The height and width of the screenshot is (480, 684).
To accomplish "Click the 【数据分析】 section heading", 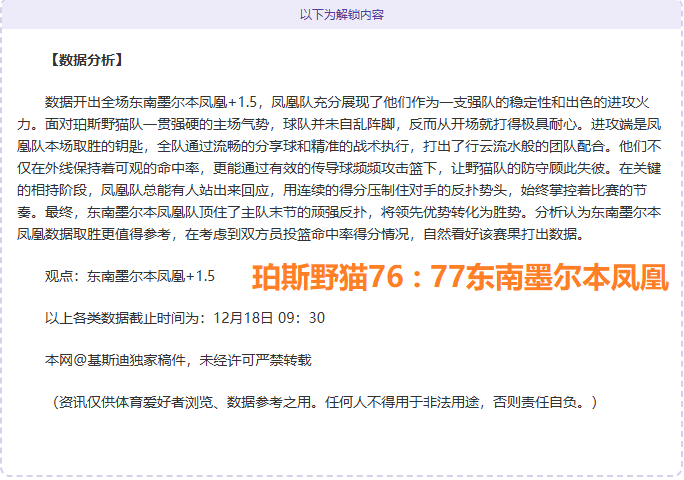I will [85, 60].
